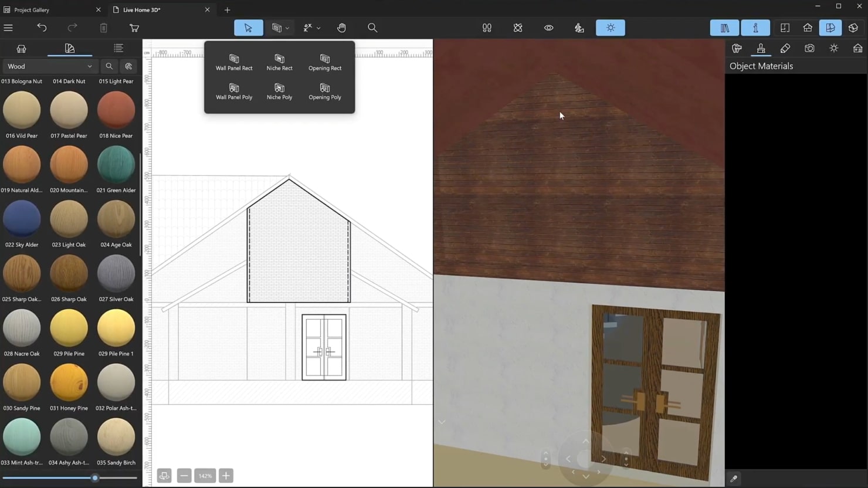This screenshot has width=868, height=488.
Task: Choose Wall Panel Rect tool
Action: point(234,62)
